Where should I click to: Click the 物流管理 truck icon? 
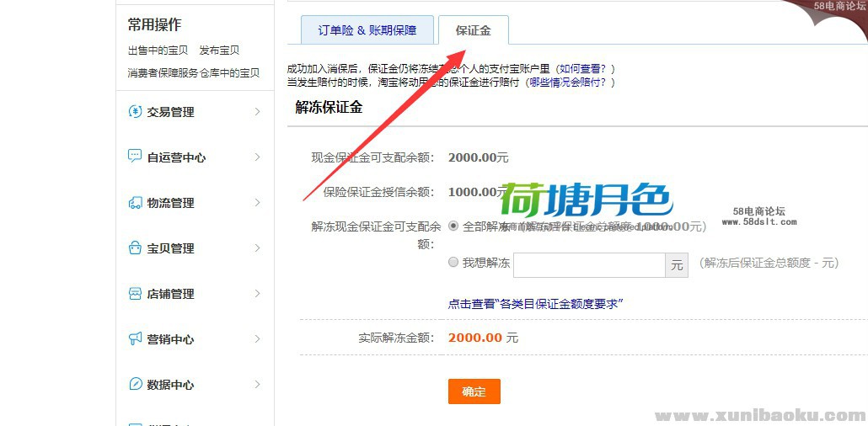135,203
